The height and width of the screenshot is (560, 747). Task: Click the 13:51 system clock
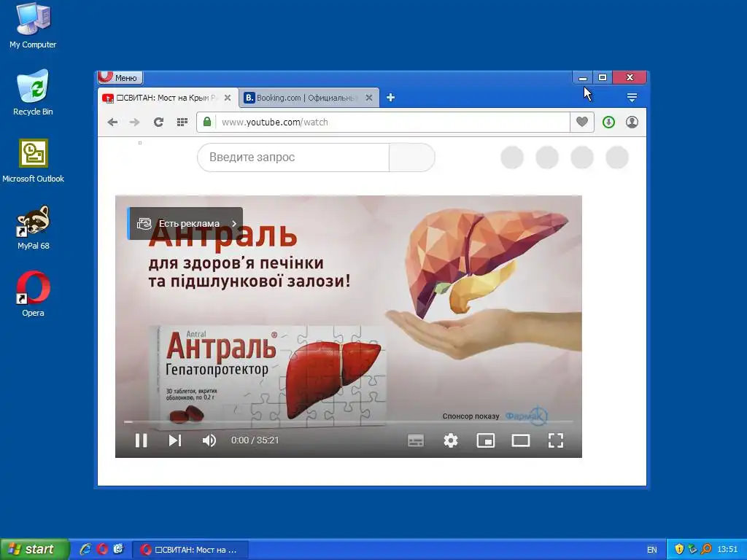(727, 549)
